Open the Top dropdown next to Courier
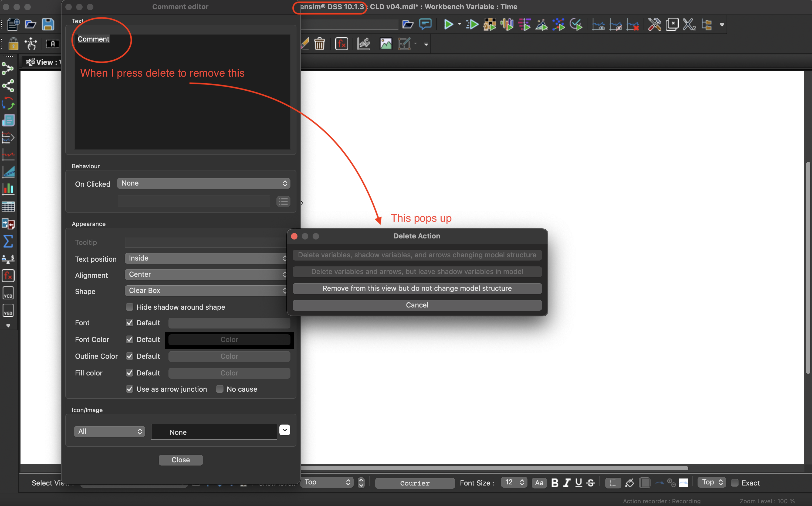 pyautogui.click(x=326, y=482)
